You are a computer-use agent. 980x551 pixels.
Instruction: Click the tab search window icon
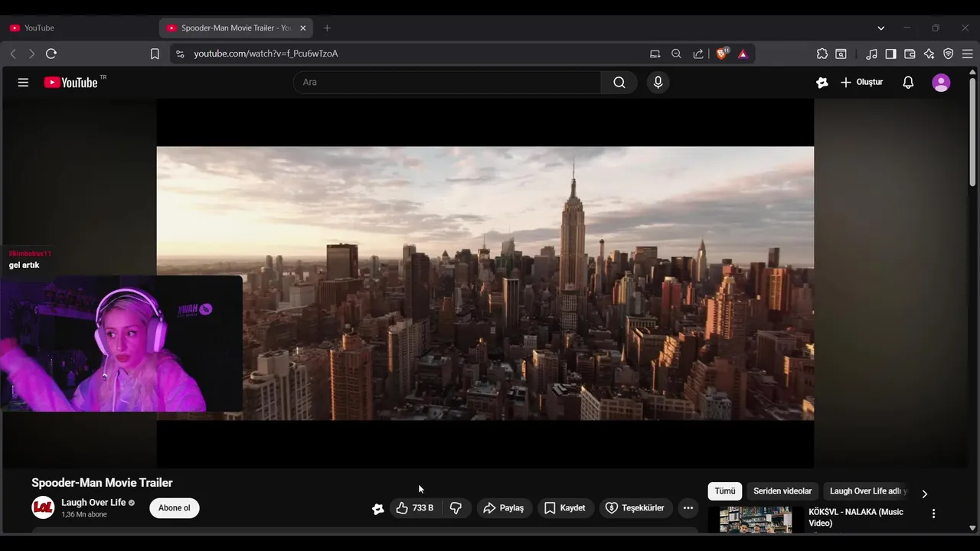[x=841, y=54]
